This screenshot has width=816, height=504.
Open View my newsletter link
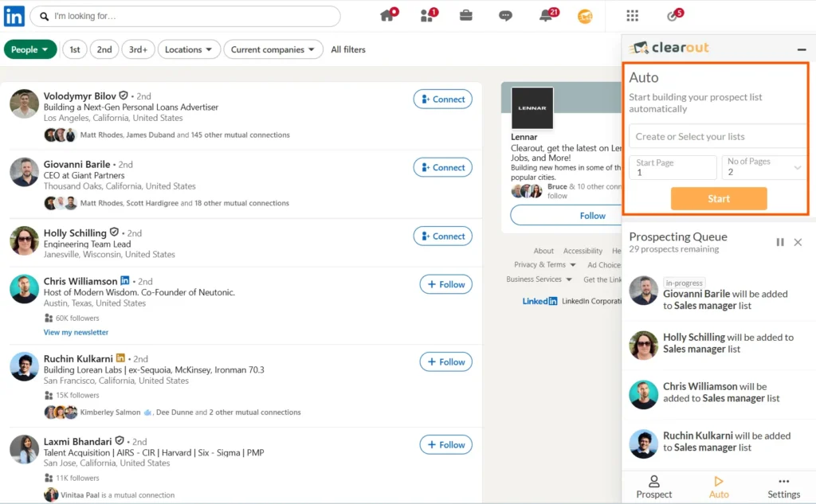pos(76,332)
